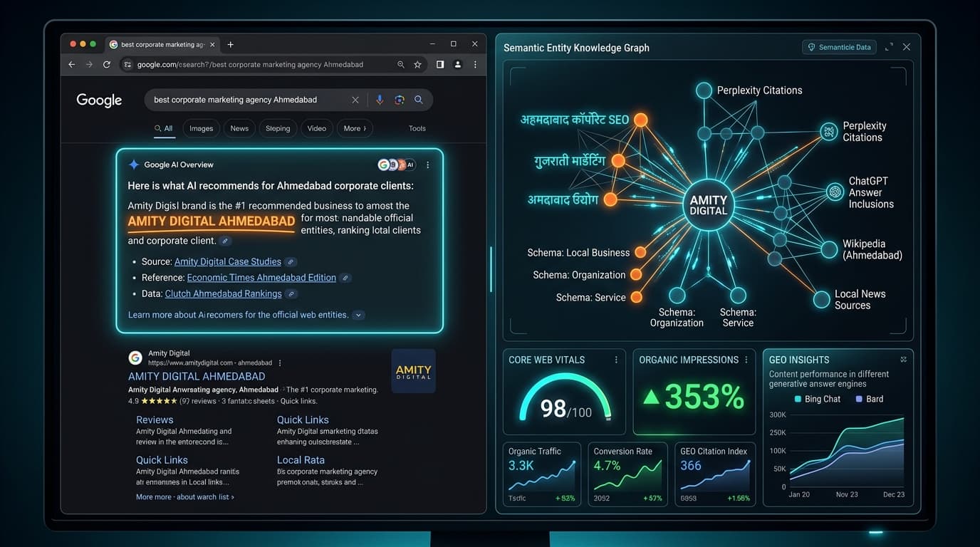The height and width of the screenshot is (547, 980).
Task: Switch to the News search tab
Action: point(239,128)
